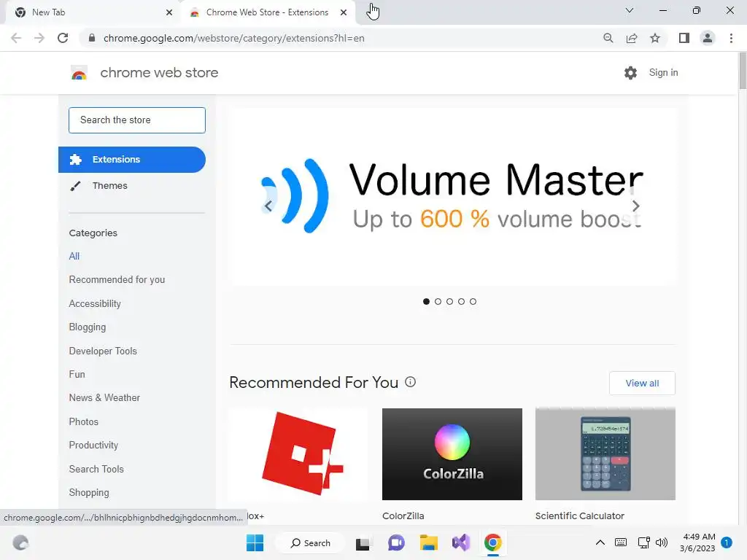The height and width of the screenshot is (560, 747).
Task: Open Recommended for you category
Action: click(x=117, y=279)
